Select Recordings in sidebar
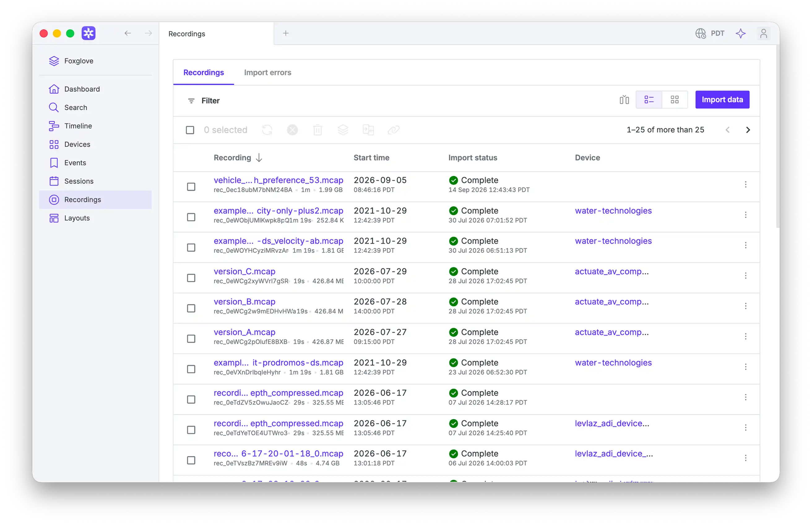The image size is (812, 525). coord(95,199)
